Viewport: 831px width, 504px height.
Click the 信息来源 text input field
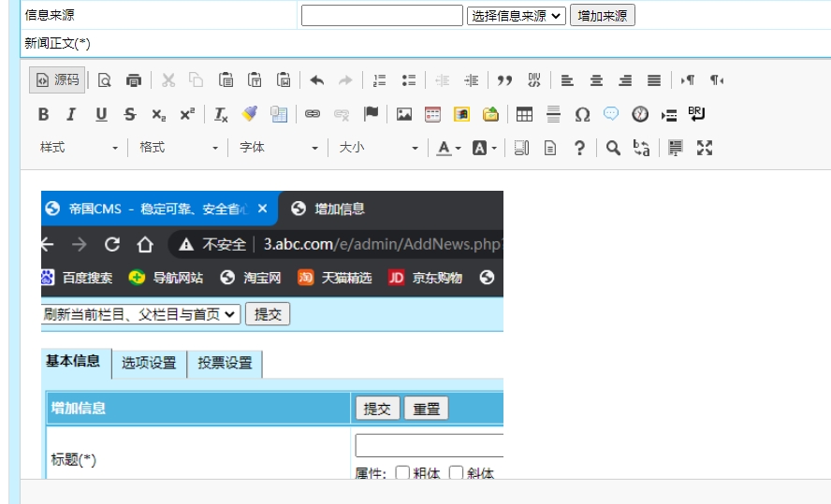[382, 15]
